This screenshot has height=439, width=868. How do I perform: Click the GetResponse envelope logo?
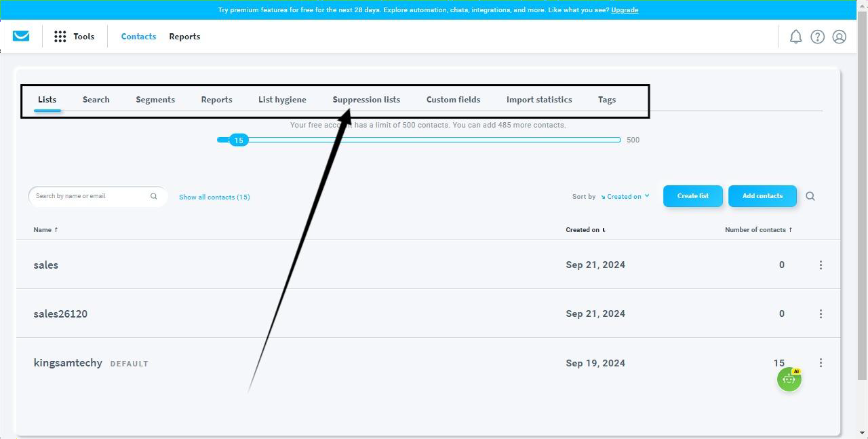(21, 36)
